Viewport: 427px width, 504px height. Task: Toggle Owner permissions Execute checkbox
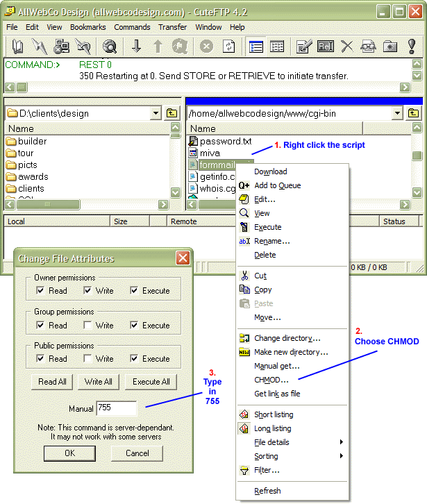134,291
